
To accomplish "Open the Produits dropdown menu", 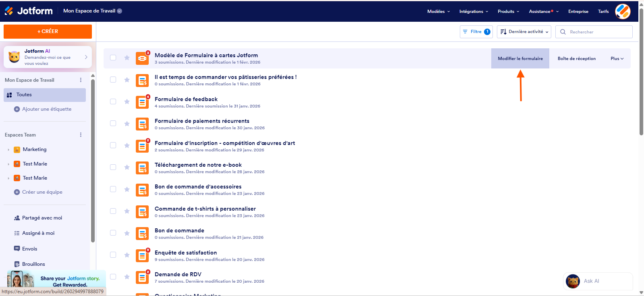I will pyautogui.click(x=508, y=11).
